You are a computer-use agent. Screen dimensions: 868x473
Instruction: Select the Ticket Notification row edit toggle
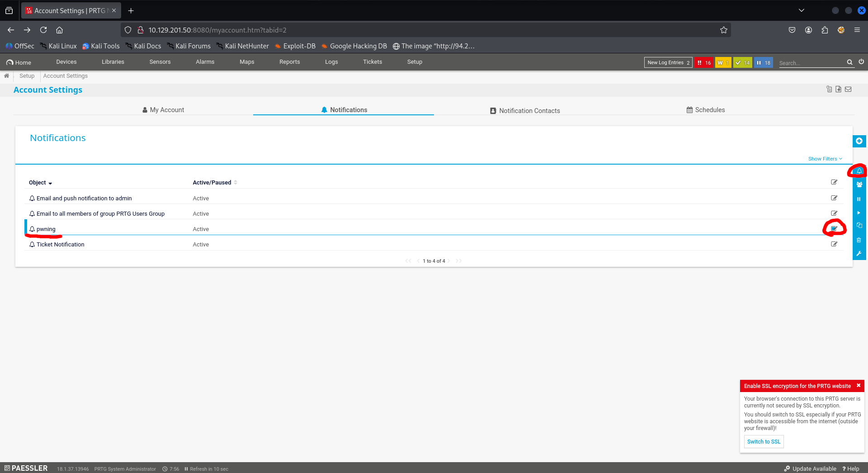click(834, 244)
